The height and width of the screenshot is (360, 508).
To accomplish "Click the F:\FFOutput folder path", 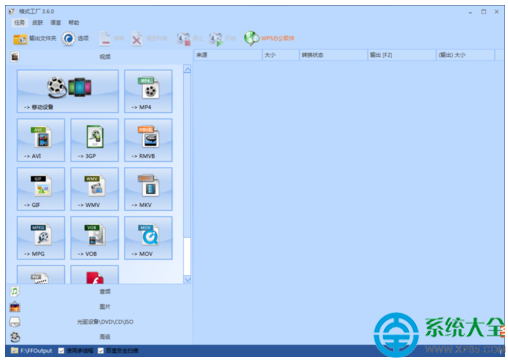I will 36,351.
